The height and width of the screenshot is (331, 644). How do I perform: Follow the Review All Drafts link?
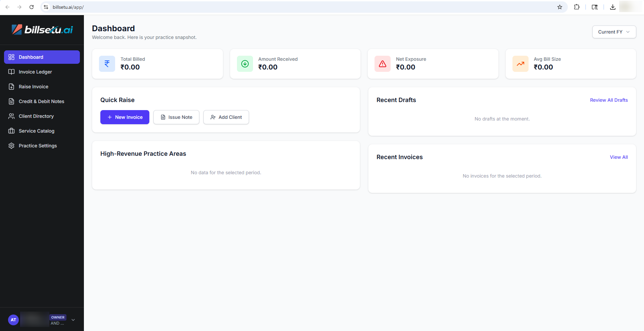point(609,100)
